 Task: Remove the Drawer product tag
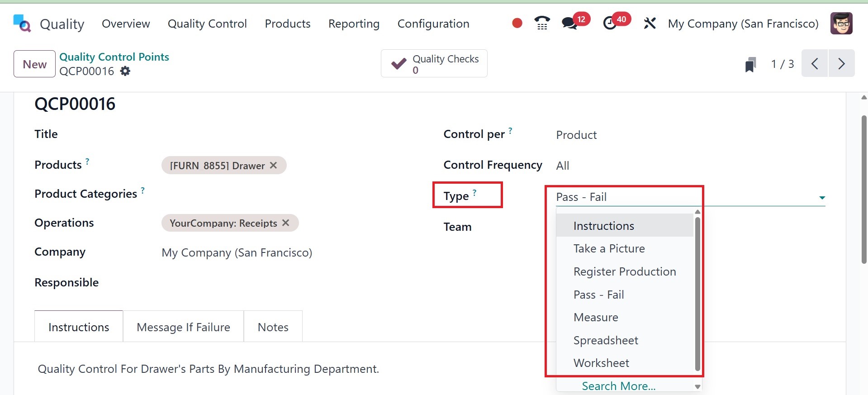click(x=274, y=165)
